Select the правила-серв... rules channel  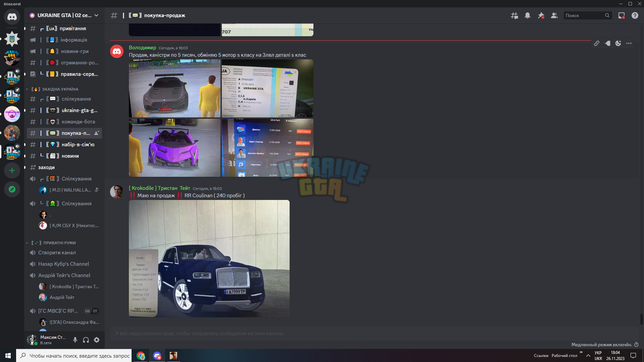pyautogui.click(x=64, y=74)
